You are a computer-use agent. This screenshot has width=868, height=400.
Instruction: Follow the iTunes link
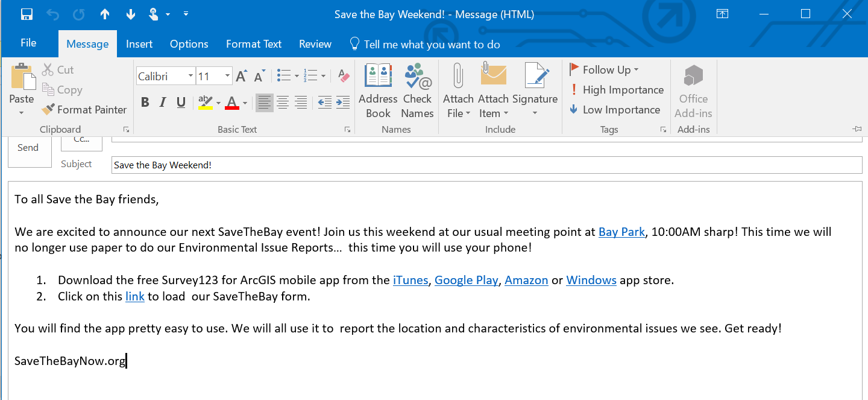click(410, 280)
